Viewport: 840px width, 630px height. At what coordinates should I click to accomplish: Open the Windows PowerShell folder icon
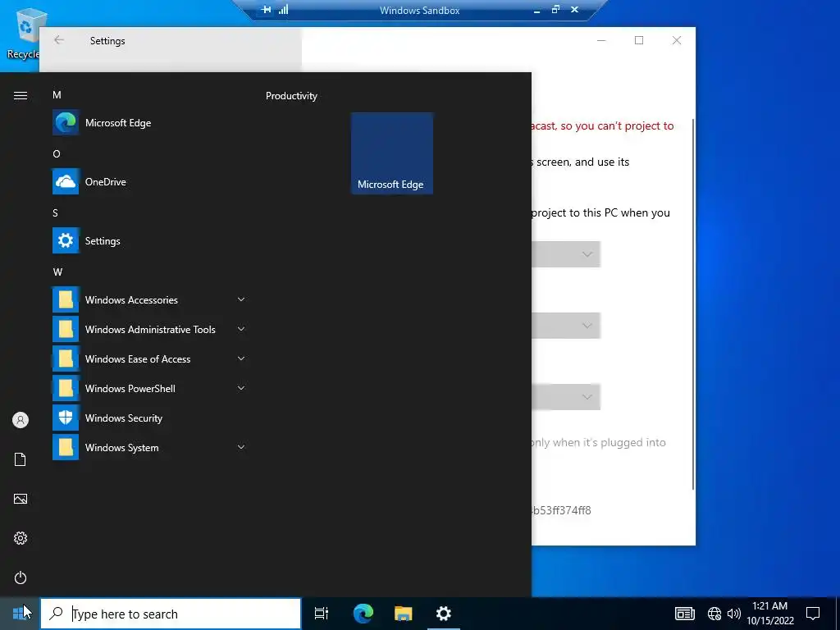point(66,388)
